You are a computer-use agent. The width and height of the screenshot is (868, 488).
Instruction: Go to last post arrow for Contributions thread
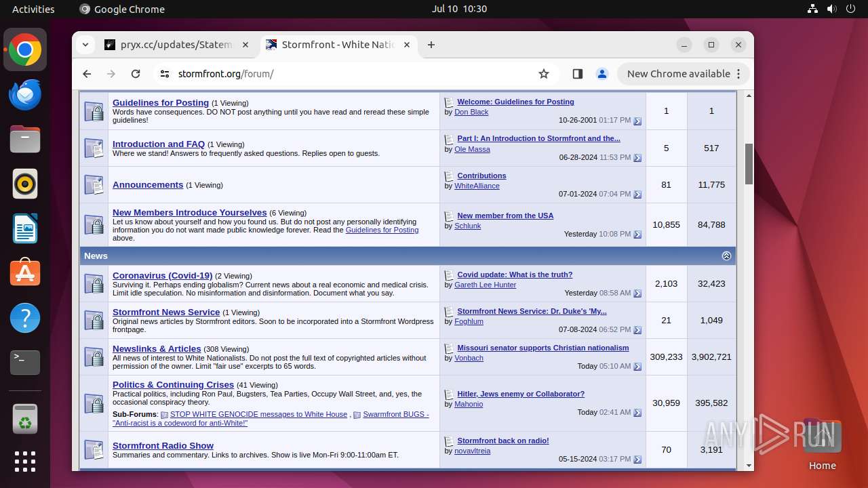click(x=637, y=195)
